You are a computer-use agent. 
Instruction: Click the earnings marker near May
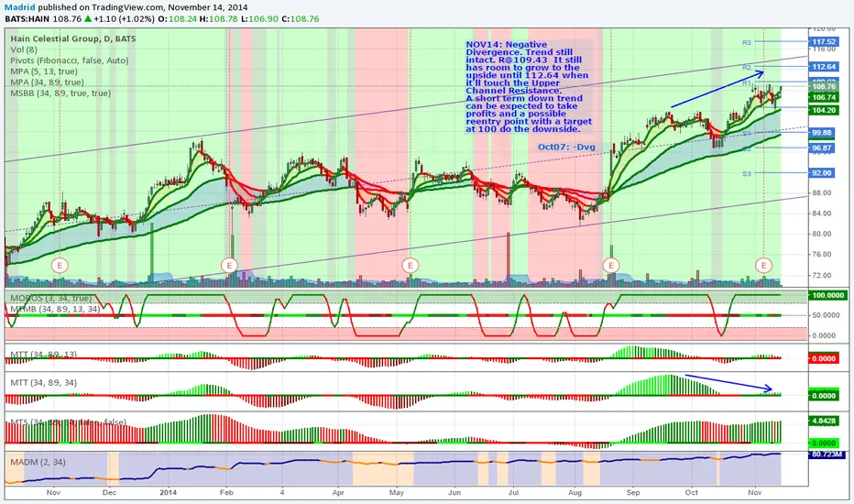coord(411,266)
